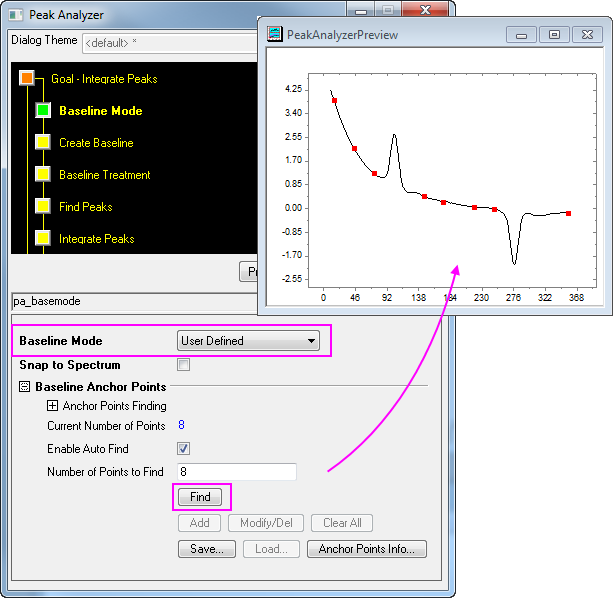
Task: Go to the Integrate Peaks step
Action: 97,239
